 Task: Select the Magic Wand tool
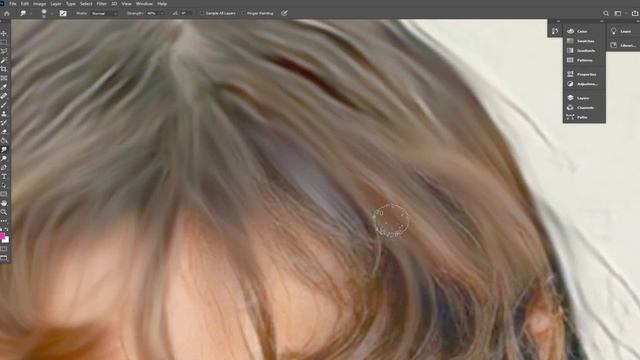click(4, 60)
